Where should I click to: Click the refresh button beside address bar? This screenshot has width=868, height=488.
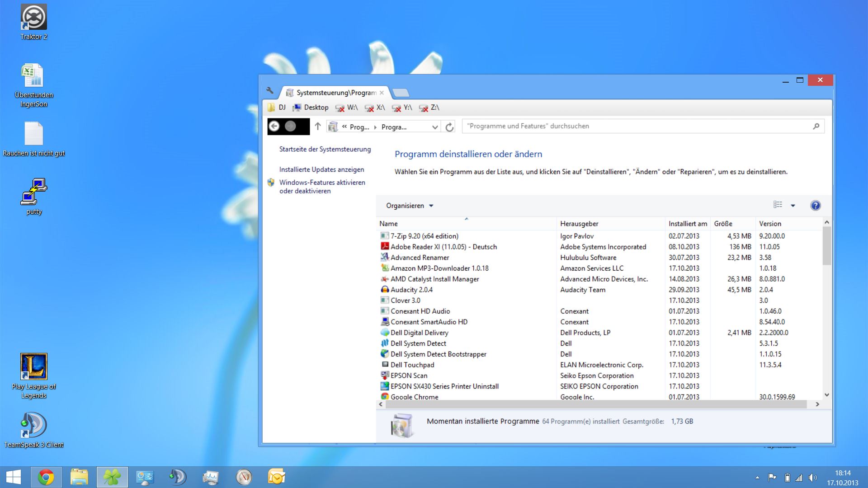point(449,127)
